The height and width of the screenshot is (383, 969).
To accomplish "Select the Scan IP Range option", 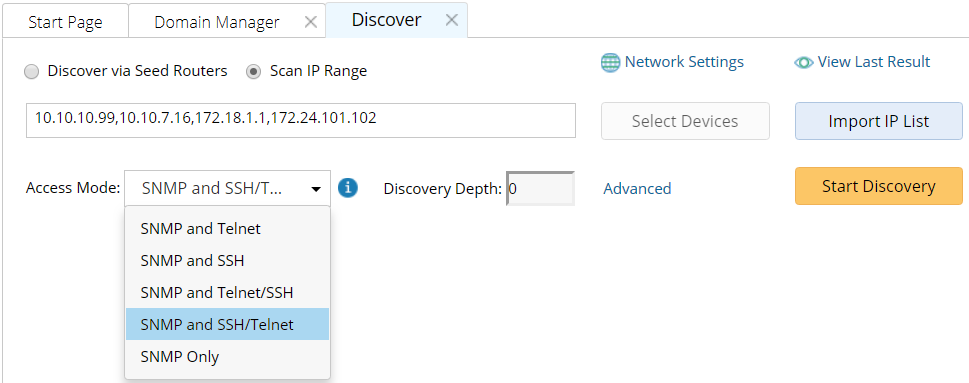I will point(253,72).
